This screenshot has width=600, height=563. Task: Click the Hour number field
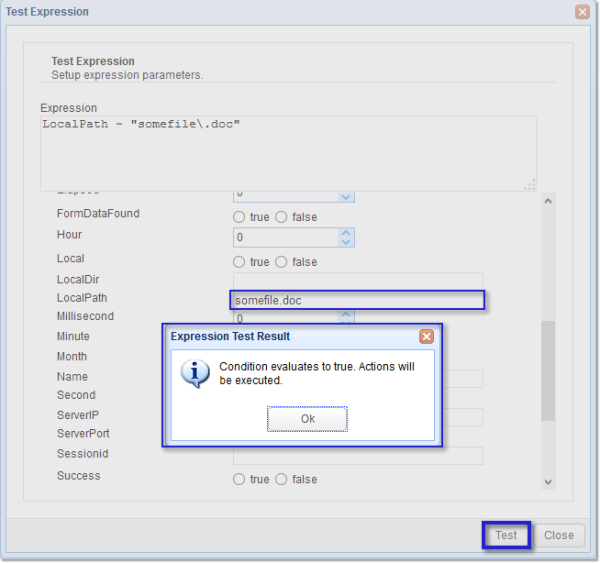tap(286, 237)
